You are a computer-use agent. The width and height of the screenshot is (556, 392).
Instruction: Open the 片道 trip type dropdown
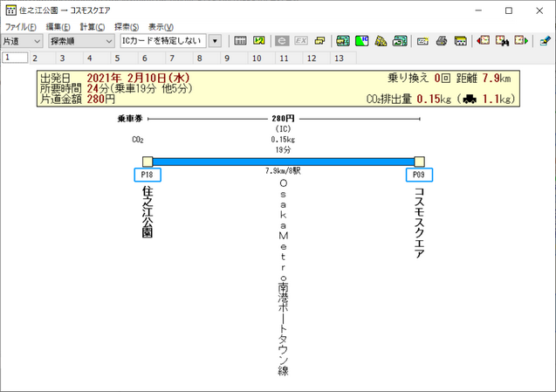pyautogui.click(x=22, y=41)
